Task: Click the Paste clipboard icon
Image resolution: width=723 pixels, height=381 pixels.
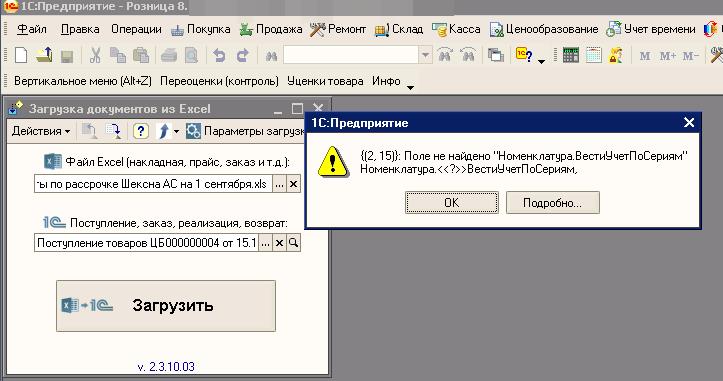Action: pyautogui.click(x=141, y=55)
